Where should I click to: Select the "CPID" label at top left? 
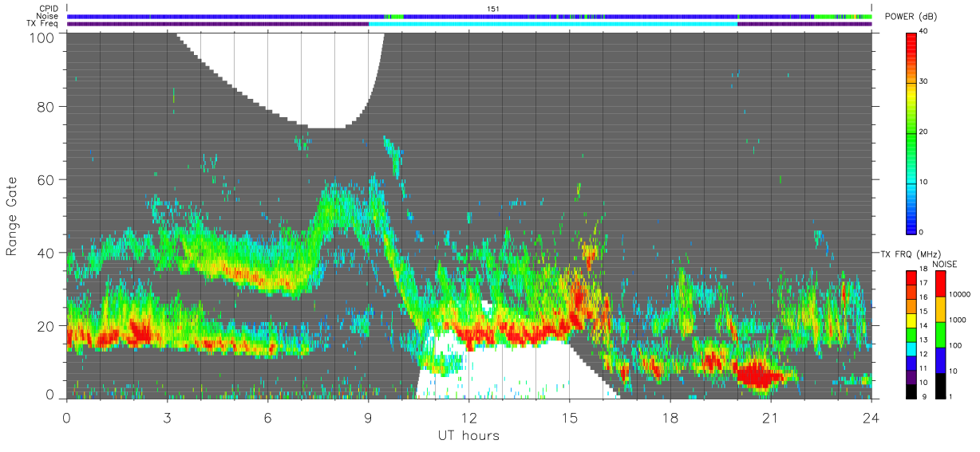pos(49,8)
